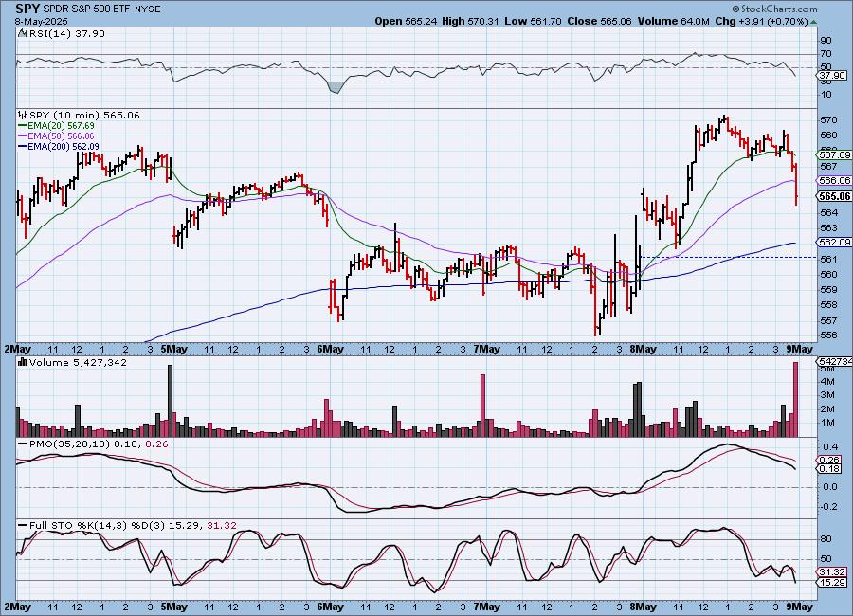Click the green up arrow beside the change percentage
The height and width of the screenshot is (616, 853).
pyautogui.click(x=813, y=23)
